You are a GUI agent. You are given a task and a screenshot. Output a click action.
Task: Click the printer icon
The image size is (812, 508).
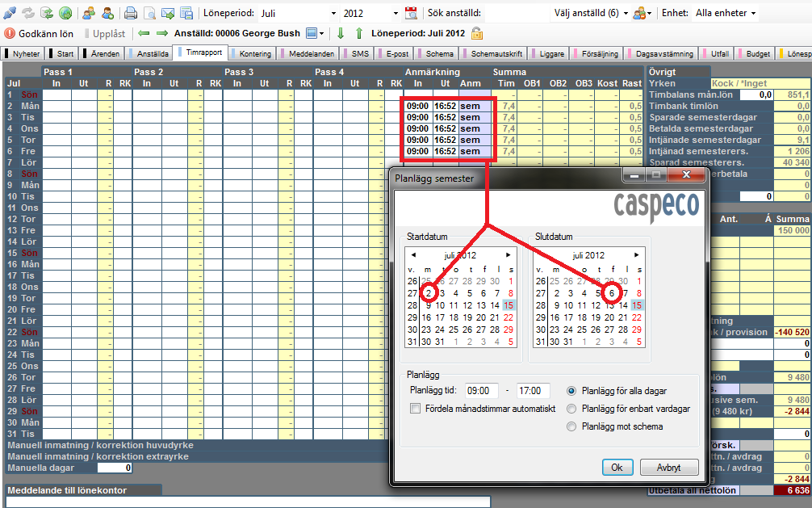131,13
